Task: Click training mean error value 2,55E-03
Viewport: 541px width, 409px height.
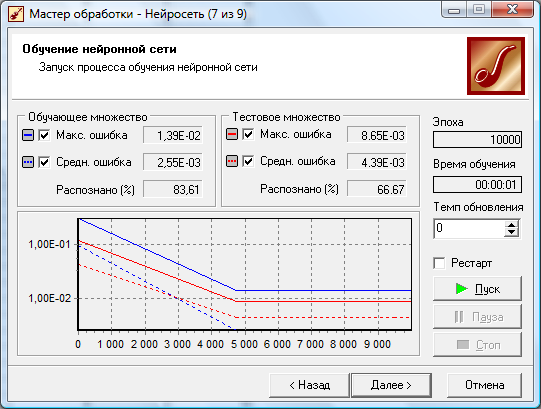Action: (x=173, y=162)
